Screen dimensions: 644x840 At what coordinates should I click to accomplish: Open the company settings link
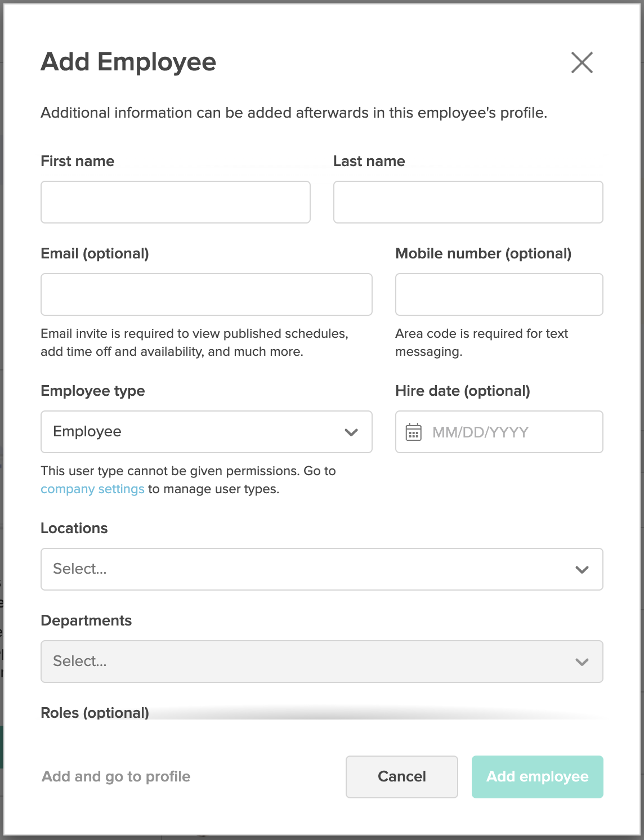pos(92,489)
